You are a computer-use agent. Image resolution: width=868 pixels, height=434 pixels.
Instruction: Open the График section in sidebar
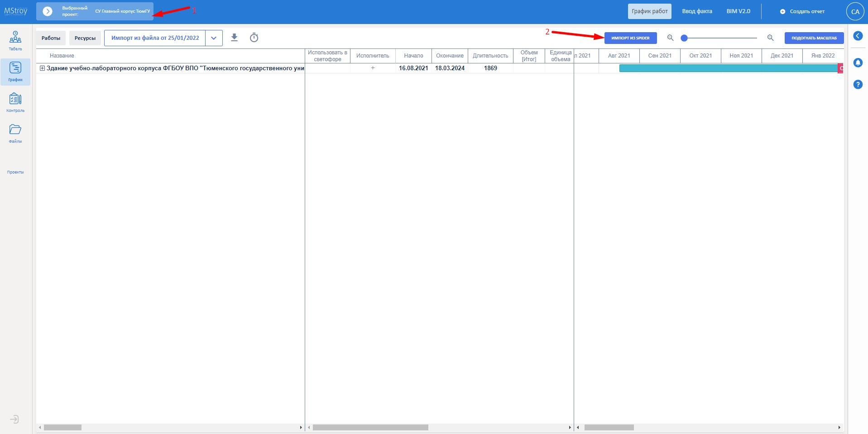point(15,72)
